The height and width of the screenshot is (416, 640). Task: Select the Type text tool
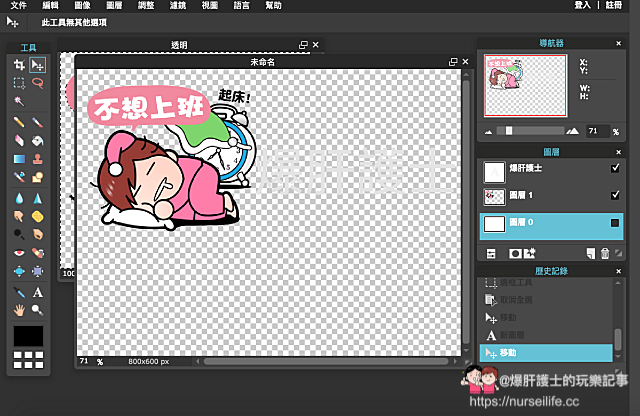pyautogui.click(x=38, y=292)
